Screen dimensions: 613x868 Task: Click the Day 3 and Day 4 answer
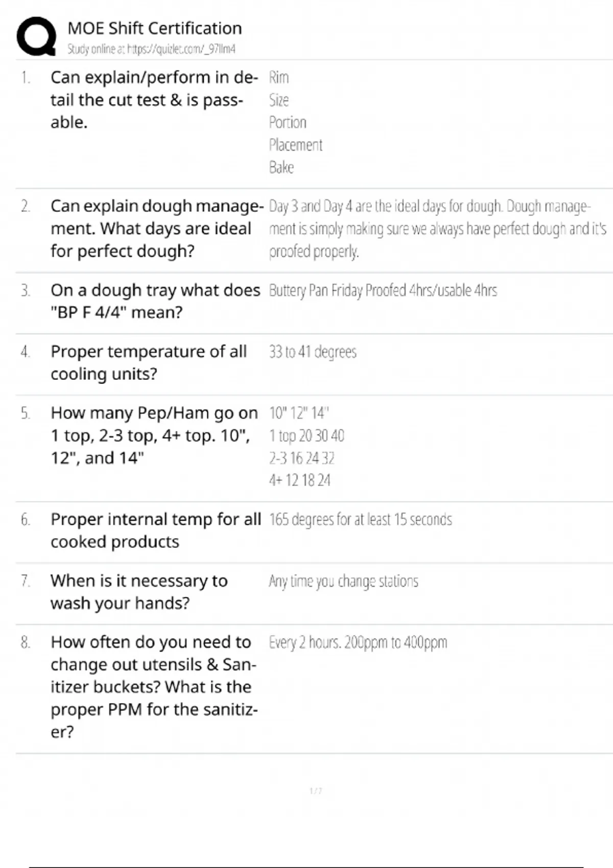[437, 228]
